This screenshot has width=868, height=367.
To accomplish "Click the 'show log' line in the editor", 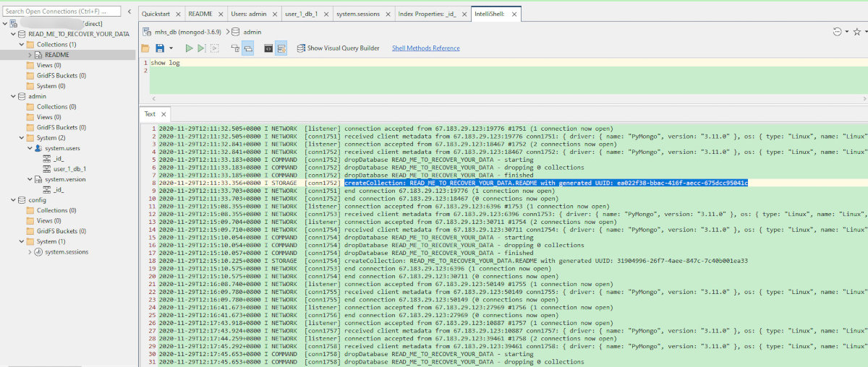I will point(165,63).
